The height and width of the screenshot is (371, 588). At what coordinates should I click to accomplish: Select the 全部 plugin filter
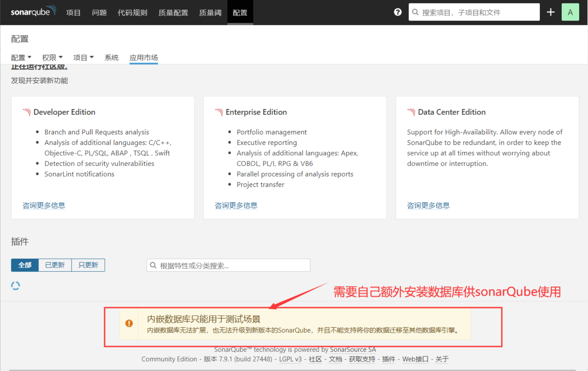pyautogui.click(x=25, y=265)
